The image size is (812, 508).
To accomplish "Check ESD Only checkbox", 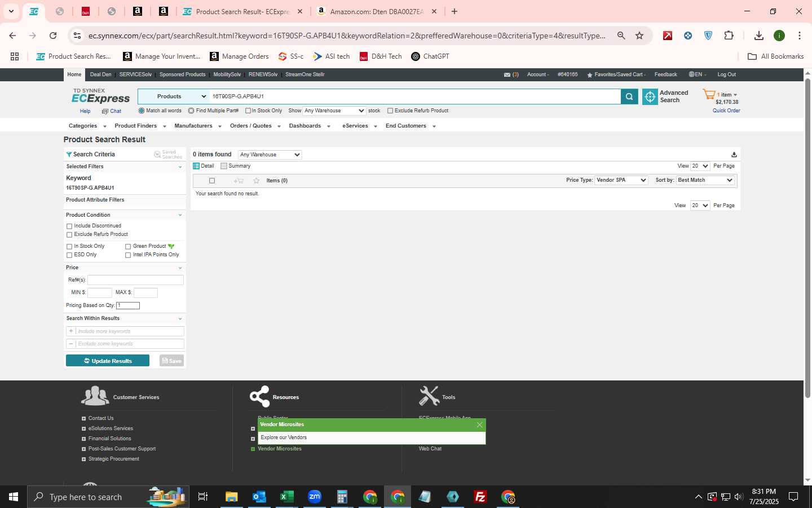I will coord(69,255).
